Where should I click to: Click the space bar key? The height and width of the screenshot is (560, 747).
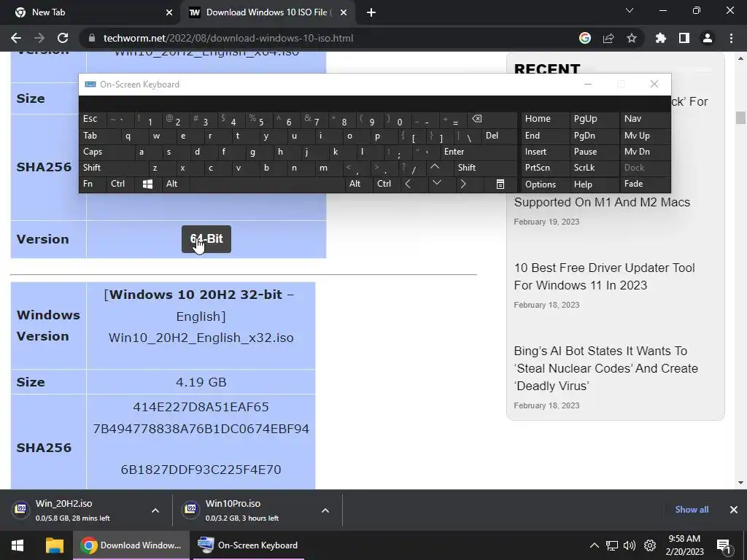tap(268, 184)
